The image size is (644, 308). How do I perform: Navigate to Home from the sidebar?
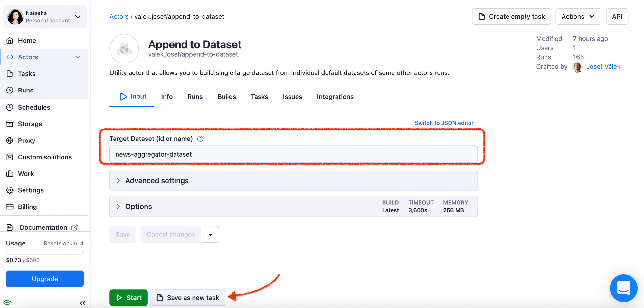(27, 40)
